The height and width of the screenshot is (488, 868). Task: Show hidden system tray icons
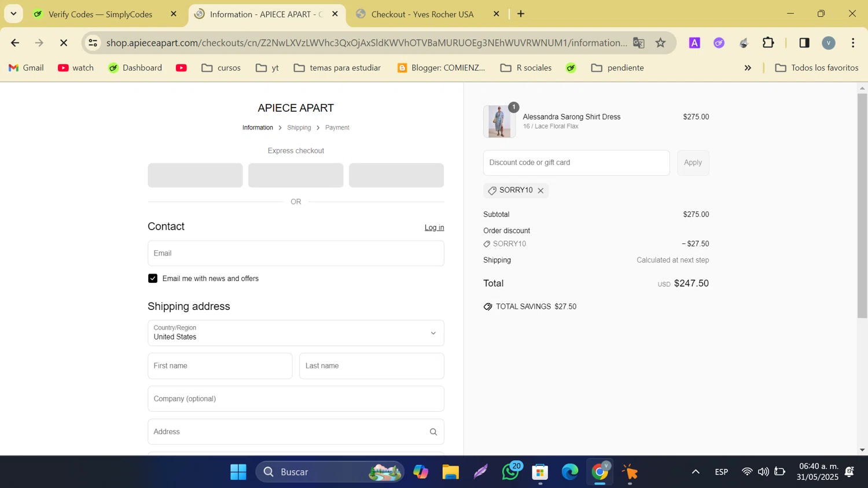pyautogui.click(x=696, y=472)
